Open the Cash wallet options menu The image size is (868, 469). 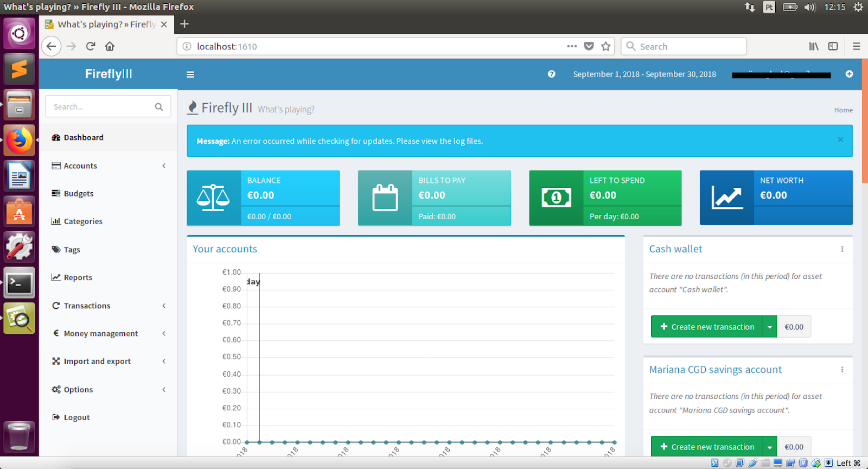842,249
